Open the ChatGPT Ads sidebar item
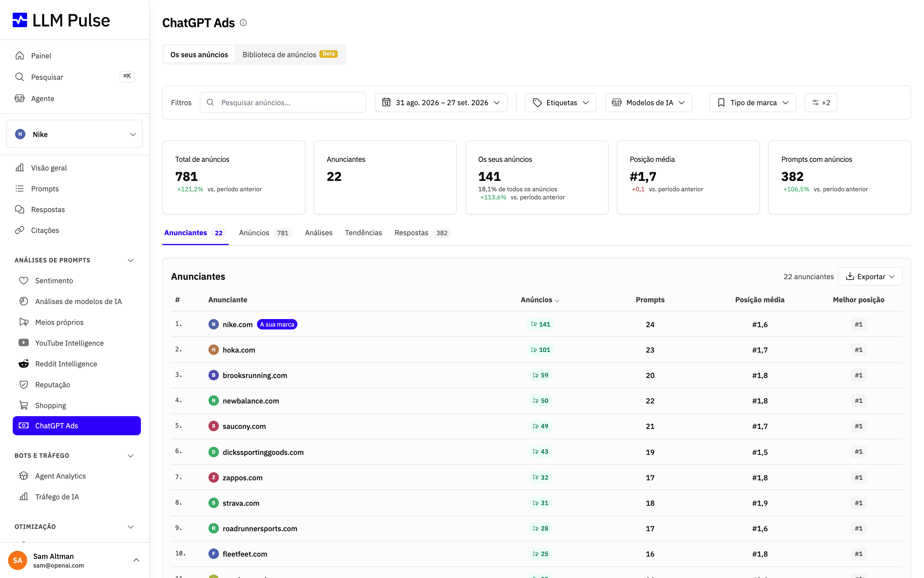The image size is (924, 578). (x=77, y=425)
